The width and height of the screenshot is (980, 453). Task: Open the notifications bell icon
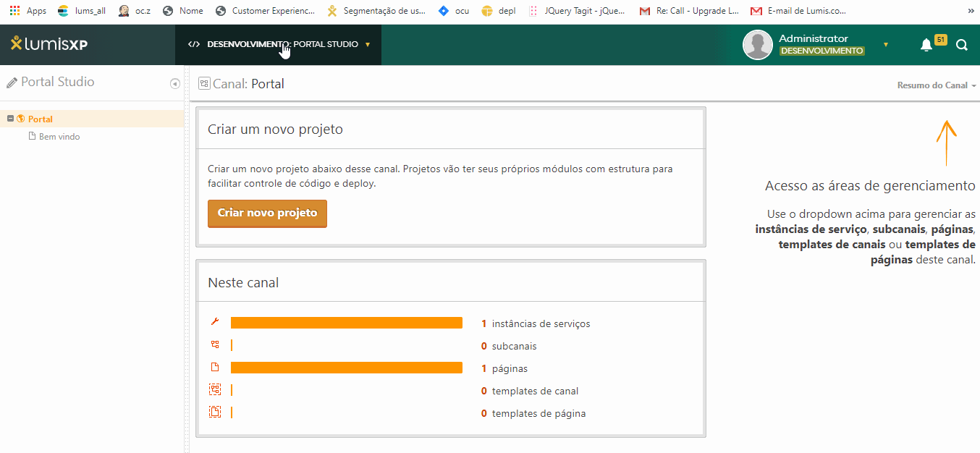click(x=926, y=45)
